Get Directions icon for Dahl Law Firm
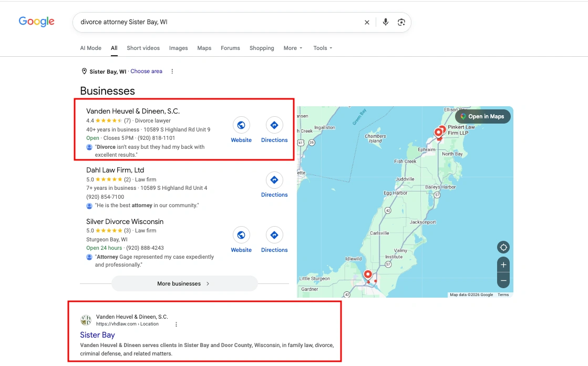Viewport: 588px width, 366px height. click(x=274, y=180)
